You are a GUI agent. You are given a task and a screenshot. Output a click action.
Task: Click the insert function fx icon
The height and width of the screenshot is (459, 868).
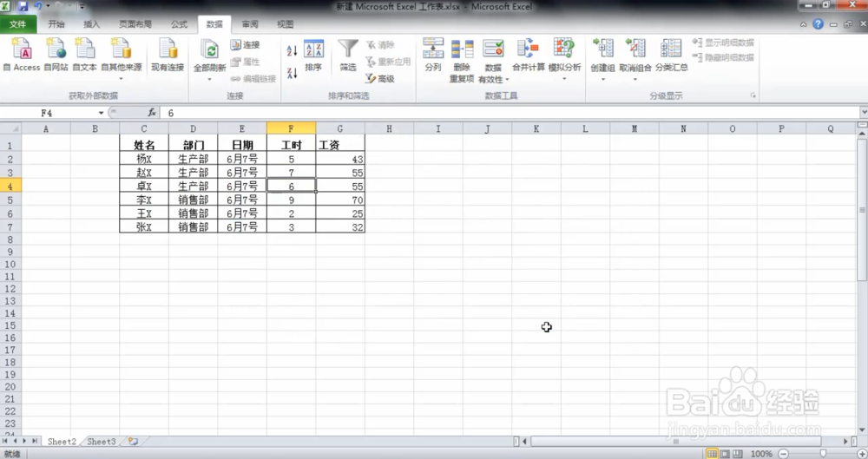pos(152,113)
